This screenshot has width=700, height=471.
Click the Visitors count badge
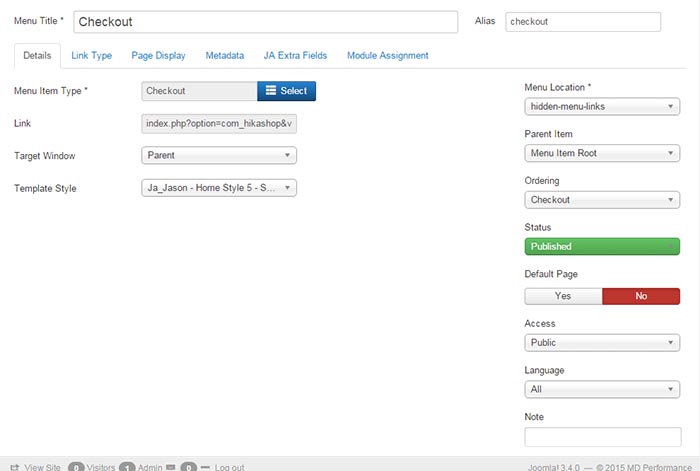coord(76,467)
